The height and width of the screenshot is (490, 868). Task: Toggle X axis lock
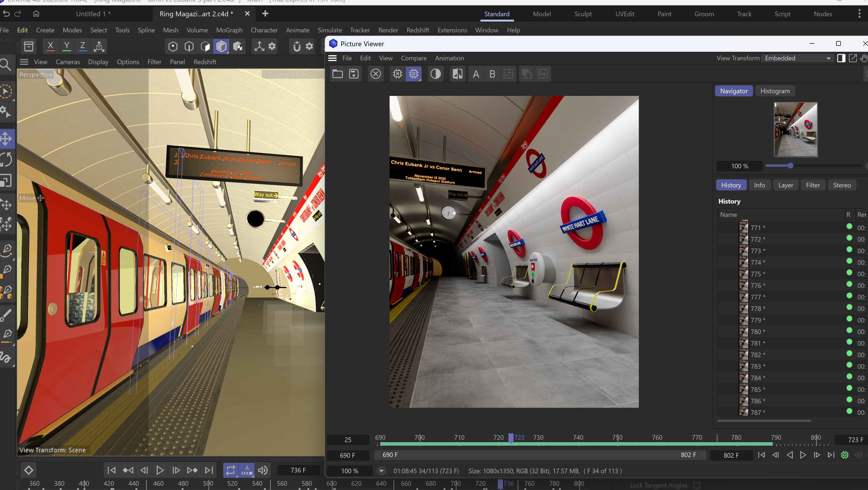click(x=50, y=46)
